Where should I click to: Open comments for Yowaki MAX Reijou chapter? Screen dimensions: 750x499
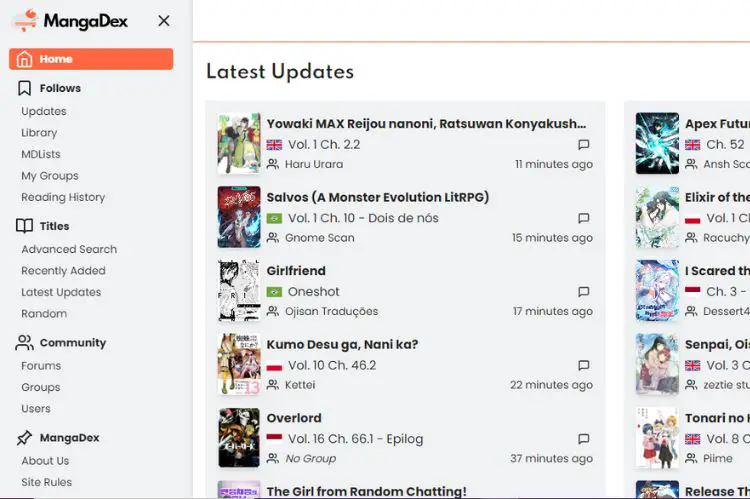(584, 144)
